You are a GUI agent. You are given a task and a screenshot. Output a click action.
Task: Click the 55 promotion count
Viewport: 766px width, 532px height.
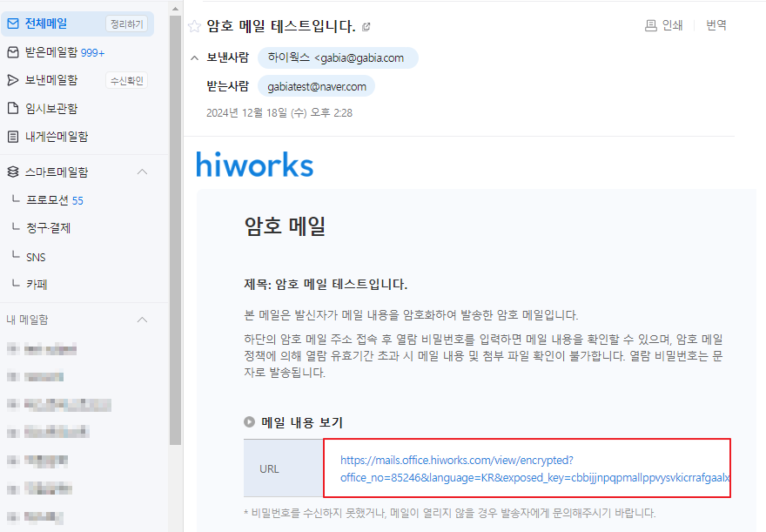point(77,201)
